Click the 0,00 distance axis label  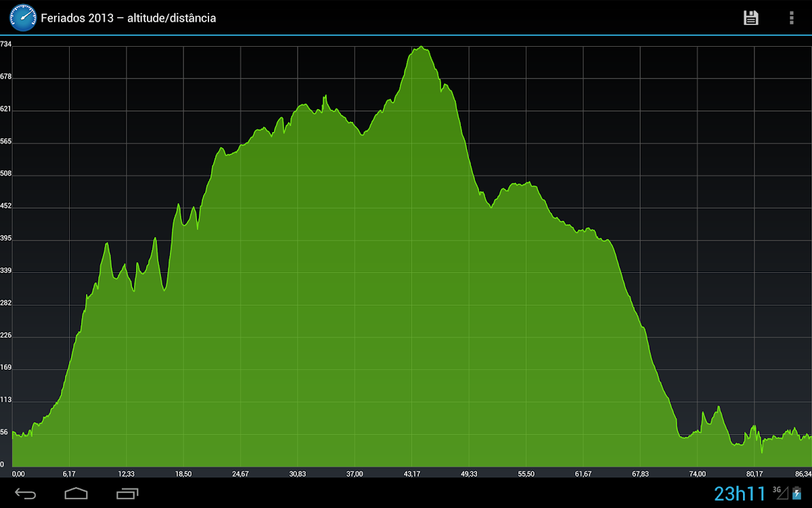pyautogui.click(x=18, y=473)
